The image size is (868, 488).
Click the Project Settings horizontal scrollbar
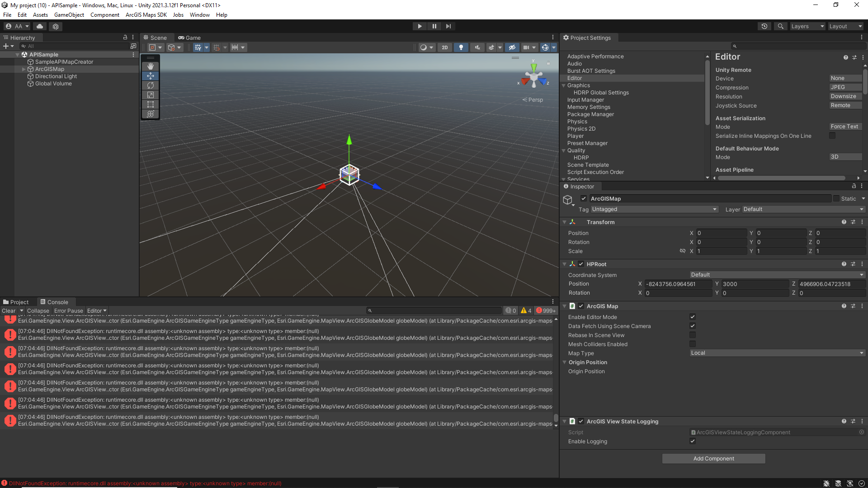point(781,178)
